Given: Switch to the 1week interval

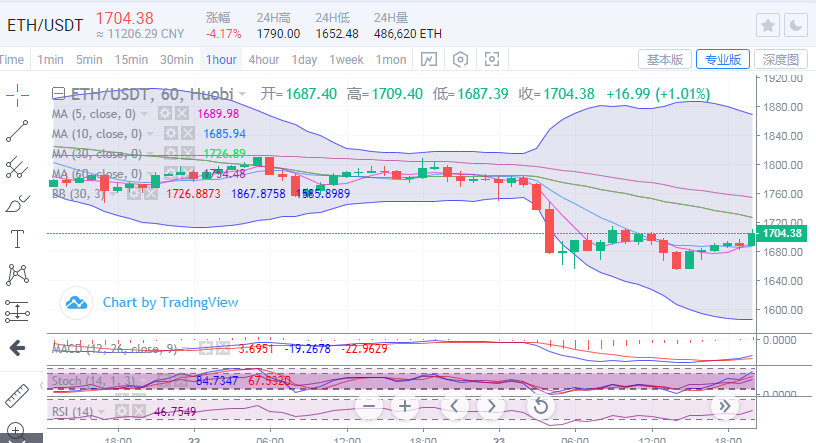Looking at the screenshot, I should pyautogui.click(x=346, y=59).
